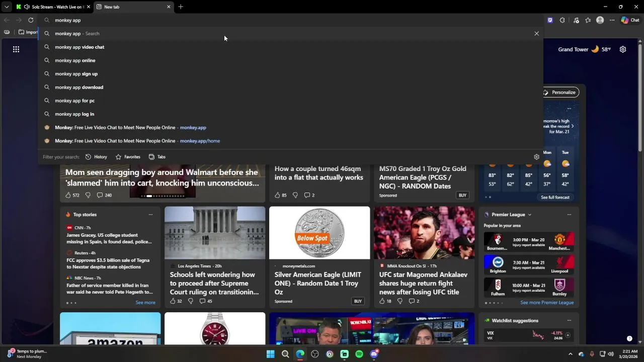Open the taskbar weather widget 'Temps to plum...'
The height and width of the screenshot is (362, 644).
(27, 354)
